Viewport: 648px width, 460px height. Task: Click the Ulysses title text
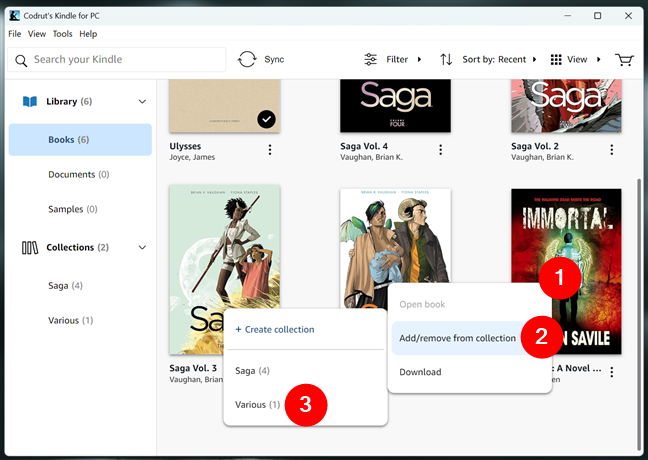click(185, 146)
